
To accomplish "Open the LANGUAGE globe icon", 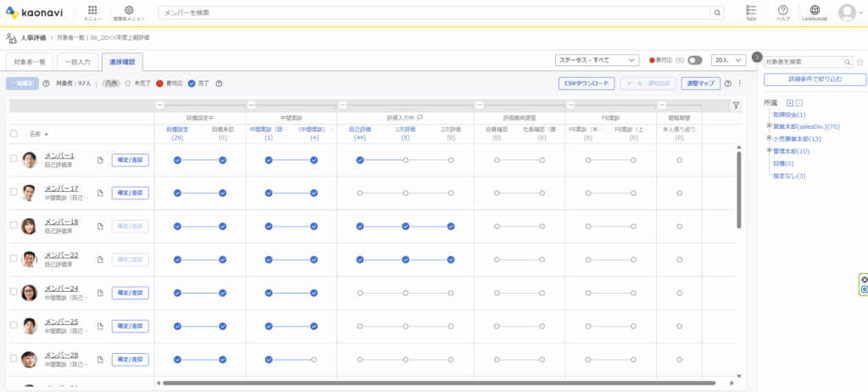I will (815, 10).
